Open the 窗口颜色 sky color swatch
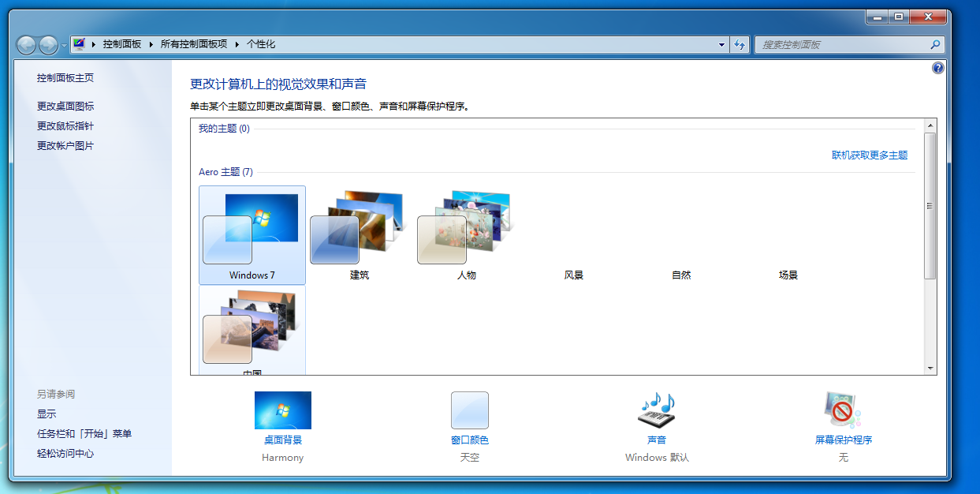The height and width of the screenshot is (494, 980). (x=470, y=410)
